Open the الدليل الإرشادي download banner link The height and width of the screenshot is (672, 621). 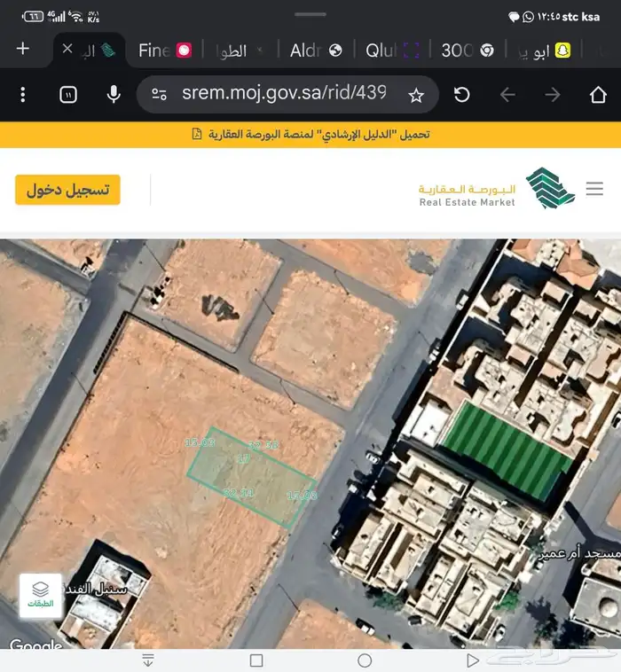[x=310, y=135]
